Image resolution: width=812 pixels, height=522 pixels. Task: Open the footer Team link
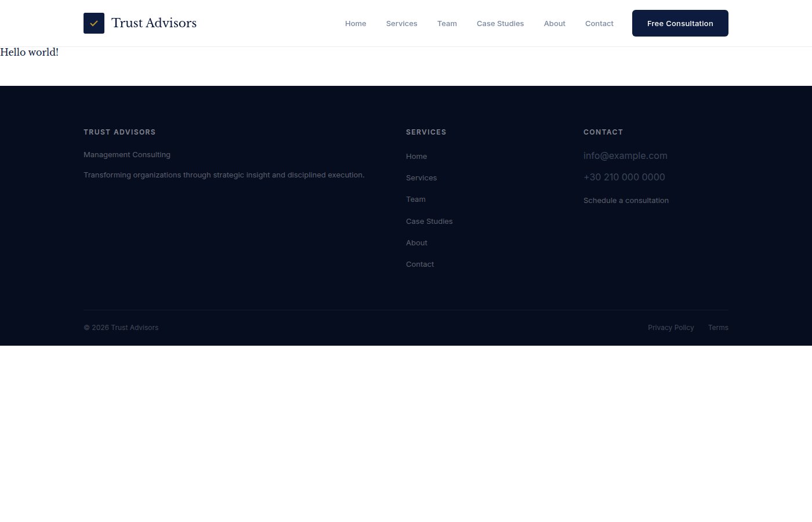(x=416, y=200)
